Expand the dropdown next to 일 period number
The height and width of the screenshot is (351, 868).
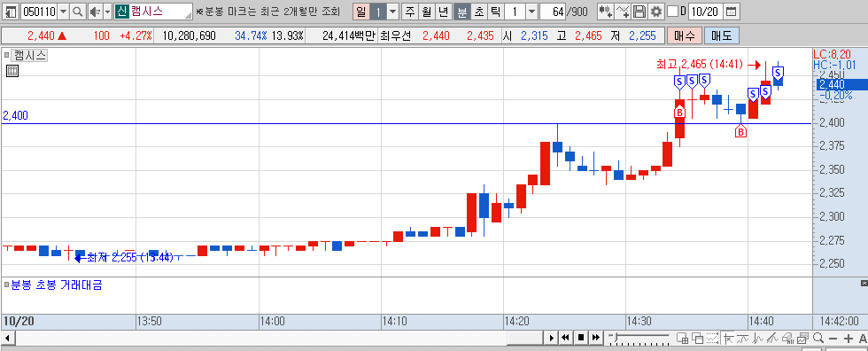(x=392, y=12)
